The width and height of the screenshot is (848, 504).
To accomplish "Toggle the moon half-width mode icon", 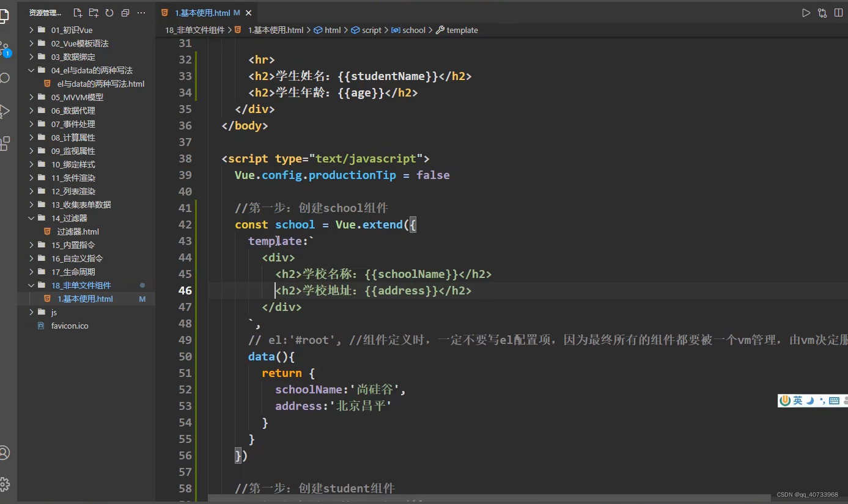I will pos(811,401).
